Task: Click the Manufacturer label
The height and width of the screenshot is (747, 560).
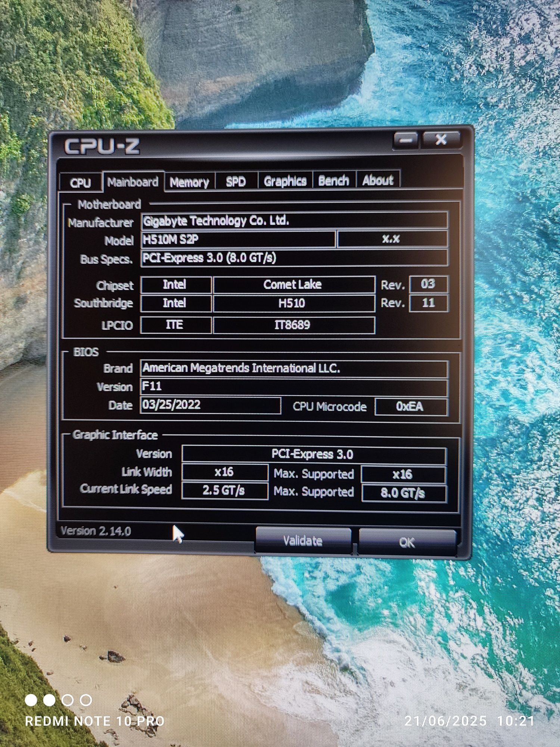Action: pyautogui.click(x=100, y=223)
